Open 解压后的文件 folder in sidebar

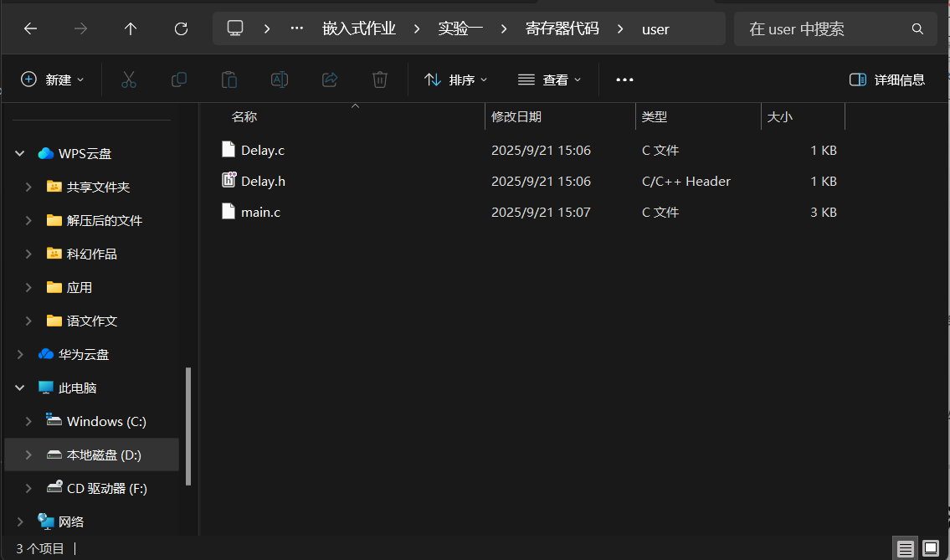point(105,221)
